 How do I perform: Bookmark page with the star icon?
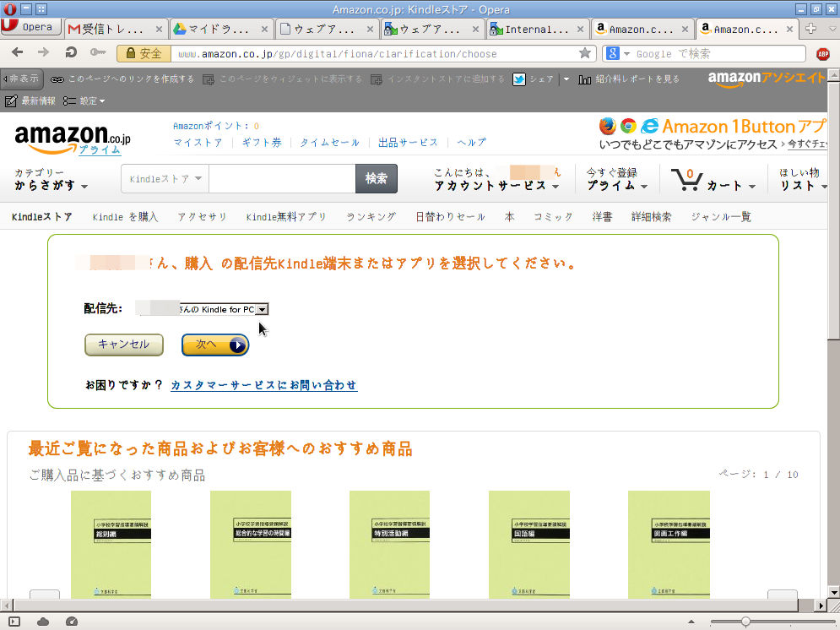tap(585, 53)
